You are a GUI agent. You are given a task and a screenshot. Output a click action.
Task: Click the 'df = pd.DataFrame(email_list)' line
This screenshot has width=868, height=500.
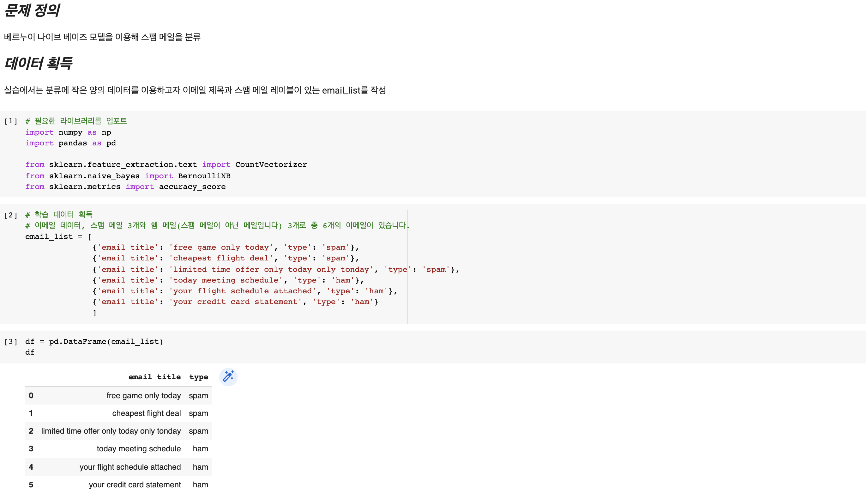coord(94,341)
